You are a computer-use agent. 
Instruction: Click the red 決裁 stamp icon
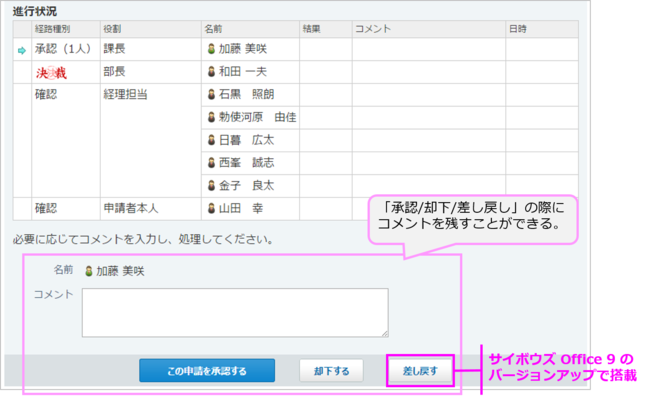(51, 73)
